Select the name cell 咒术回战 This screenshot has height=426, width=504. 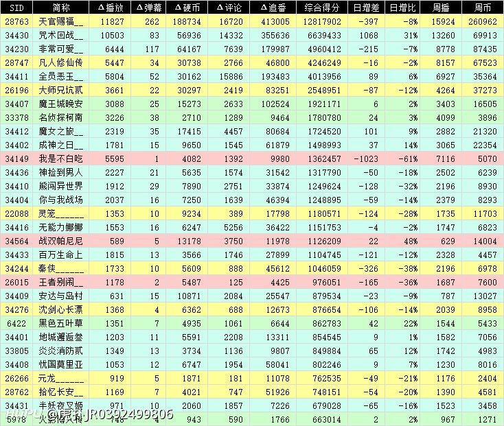(60, 35)
